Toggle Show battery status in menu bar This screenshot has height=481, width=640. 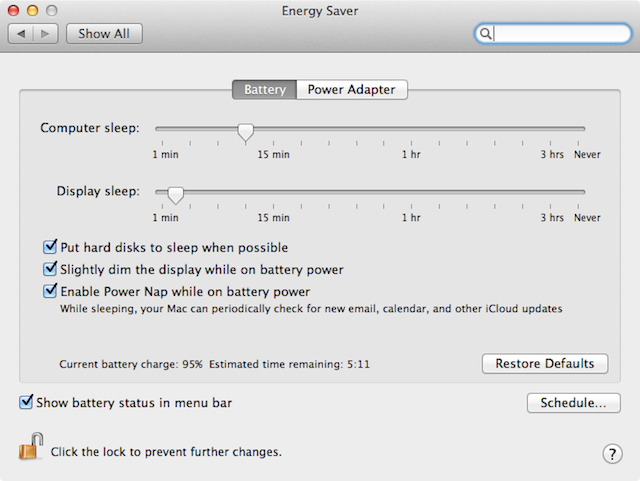26,402
